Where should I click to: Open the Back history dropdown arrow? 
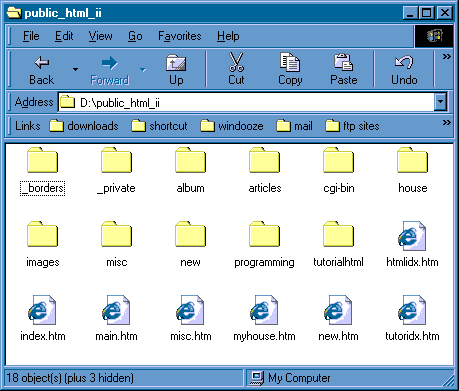[76, 69]
